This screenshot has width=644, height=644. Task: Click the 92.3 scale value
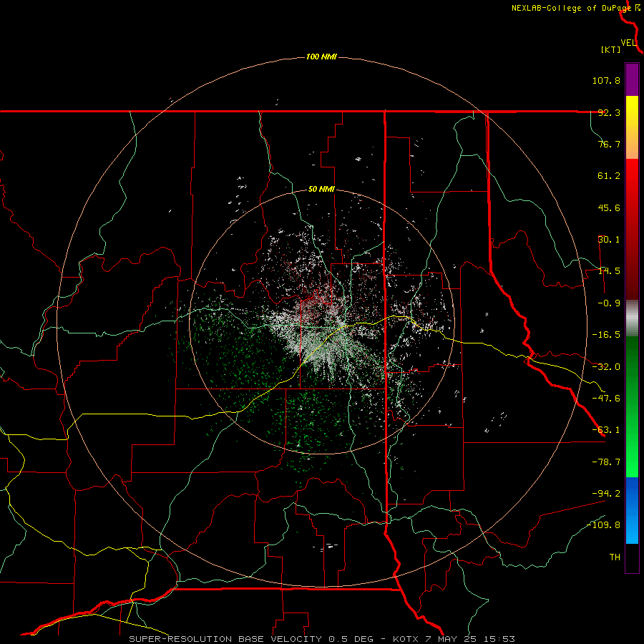(609, 112)
